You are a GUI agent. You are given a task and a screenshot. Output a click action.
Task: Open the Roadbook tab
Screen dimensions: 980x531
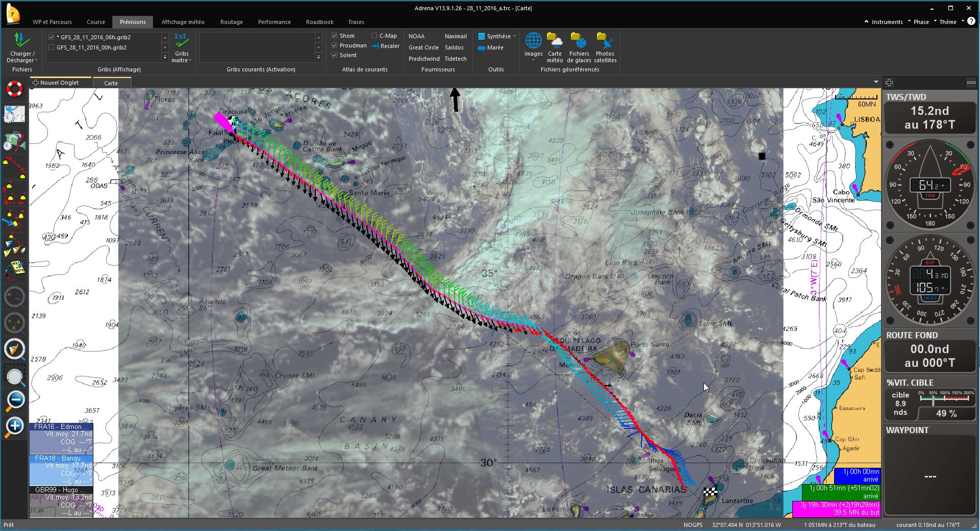tap(320, 22)
